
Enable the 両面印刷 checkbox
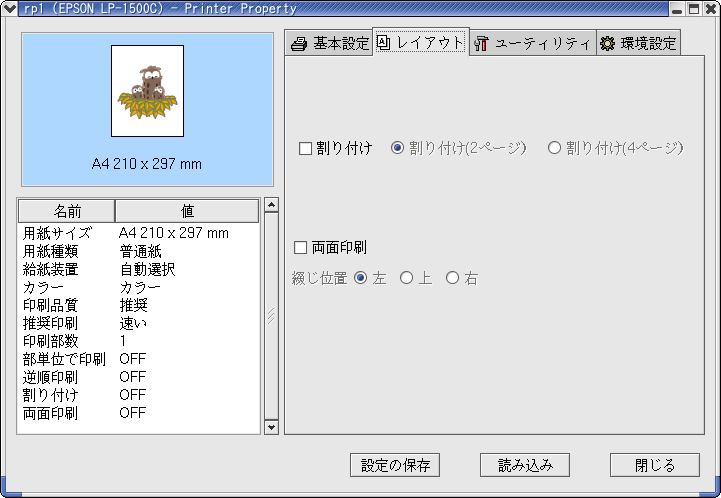pyautogui.click(x=300, y=247)
